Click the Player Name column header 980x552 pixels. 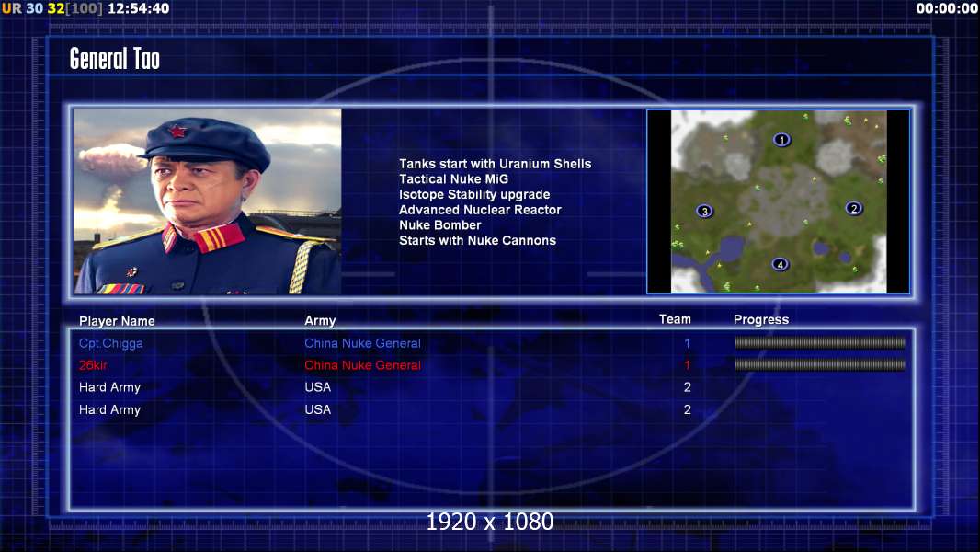(117, 321)
